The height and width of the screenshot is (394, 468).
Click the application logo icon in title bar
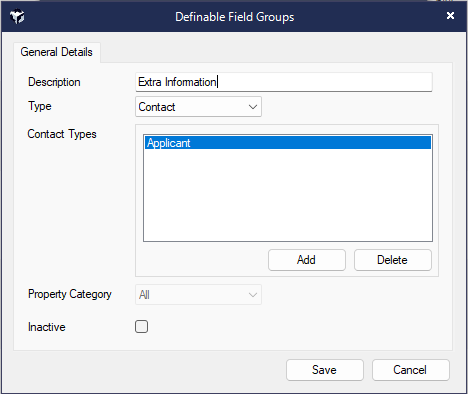pos(17,16)
